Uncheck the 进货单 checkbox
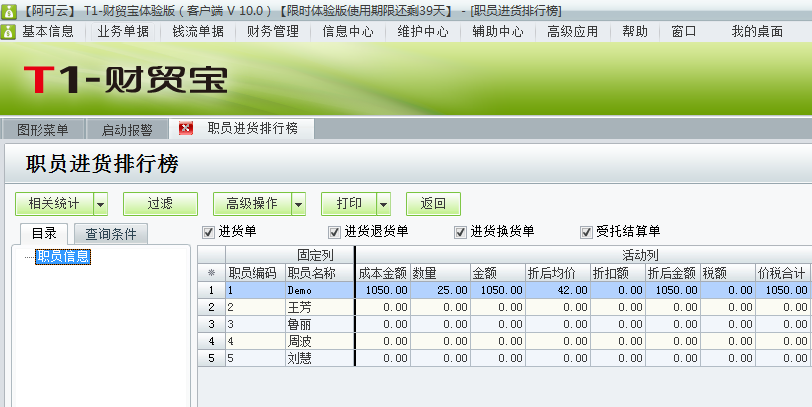This screenshot has height=407, width=812. coord(208,232)
